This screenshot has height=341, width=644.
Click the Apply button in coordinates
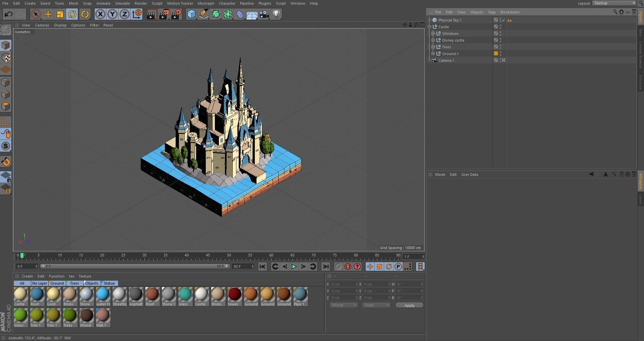click(409, 305)
